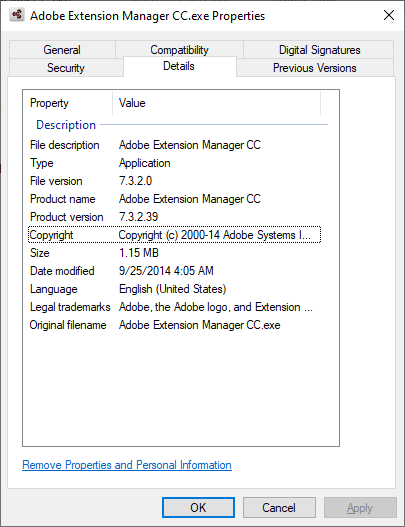Select the Copyright property row
Viewport: 405px width, 527px height.
pos(174,235)
